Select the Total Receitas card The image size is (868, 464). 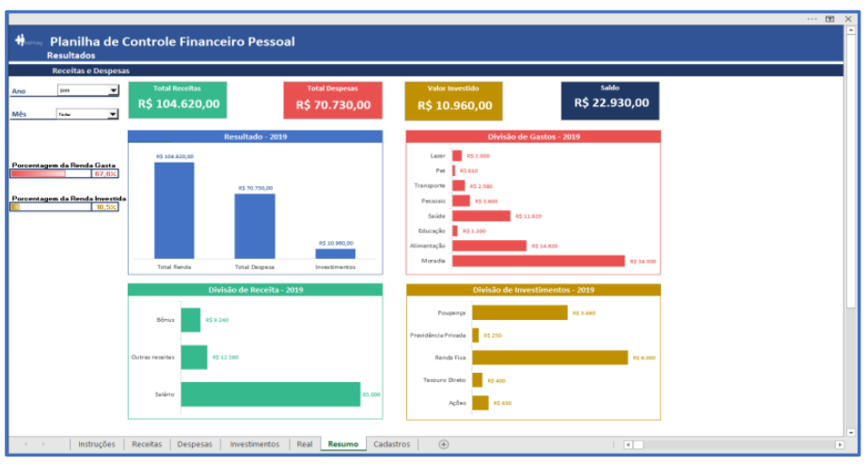178,100
